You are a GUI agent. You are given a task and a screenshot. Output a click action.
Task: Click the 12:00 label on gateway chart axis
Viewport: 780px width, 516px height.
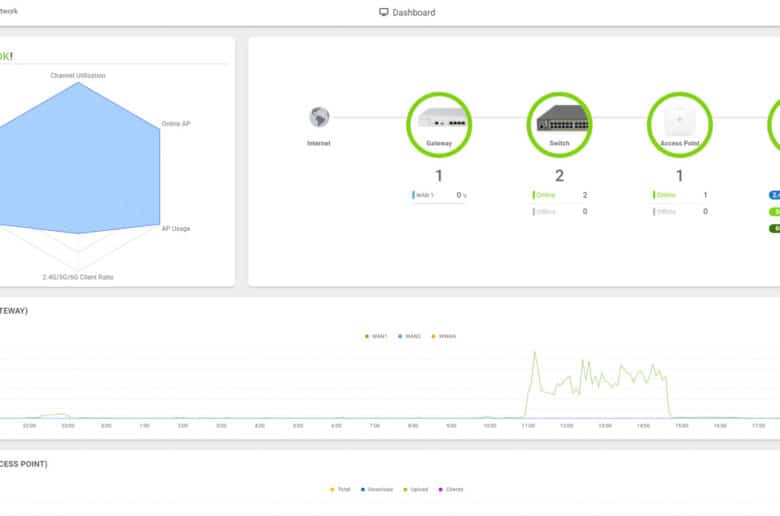tap(567, 426)
